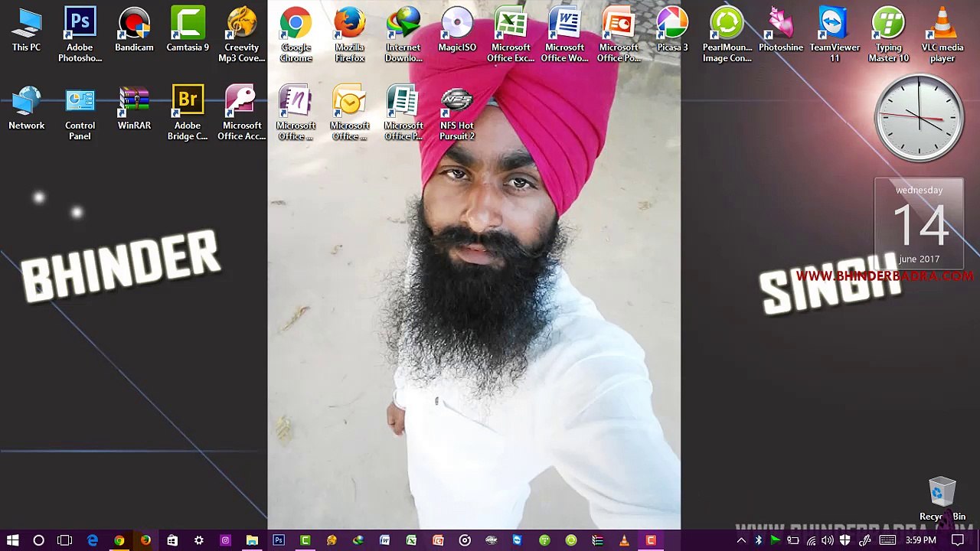Select the PearlMountain Image Converter desktop shortcut
The image size is (980, 551).
point(727,35)
